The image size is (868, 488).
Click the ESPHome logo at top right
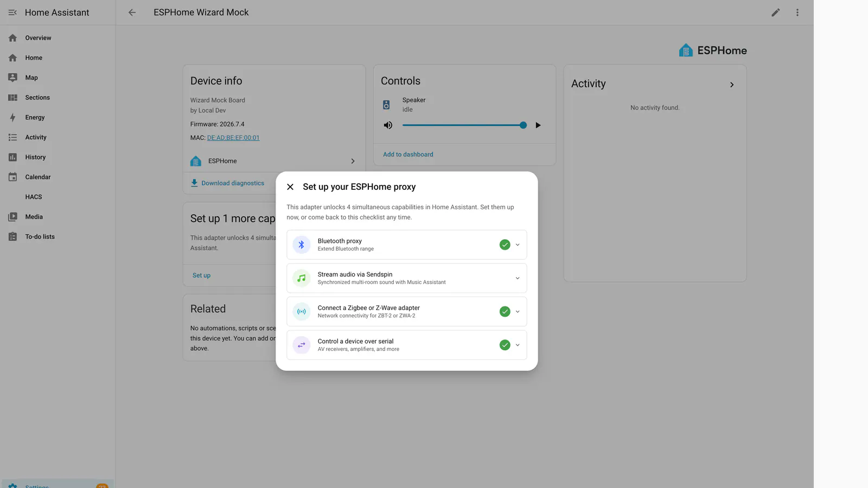[x=713, y=50]
